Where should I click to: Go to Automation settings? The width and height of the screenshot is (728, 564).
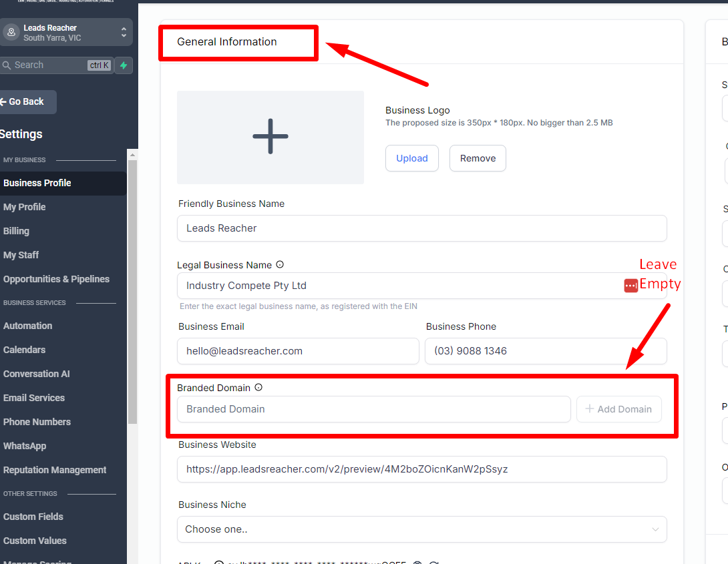(28, 326)
